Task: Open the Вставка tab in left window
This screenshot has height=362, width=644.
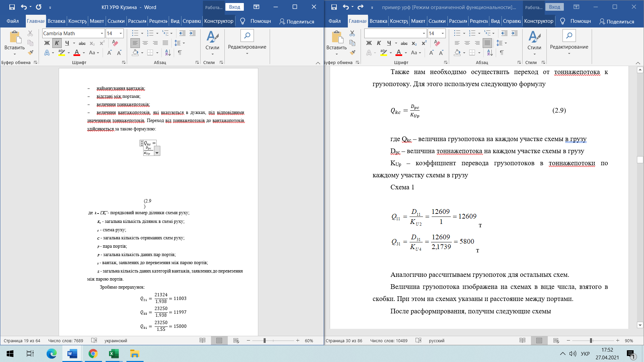Action: [x=56, y=21]
